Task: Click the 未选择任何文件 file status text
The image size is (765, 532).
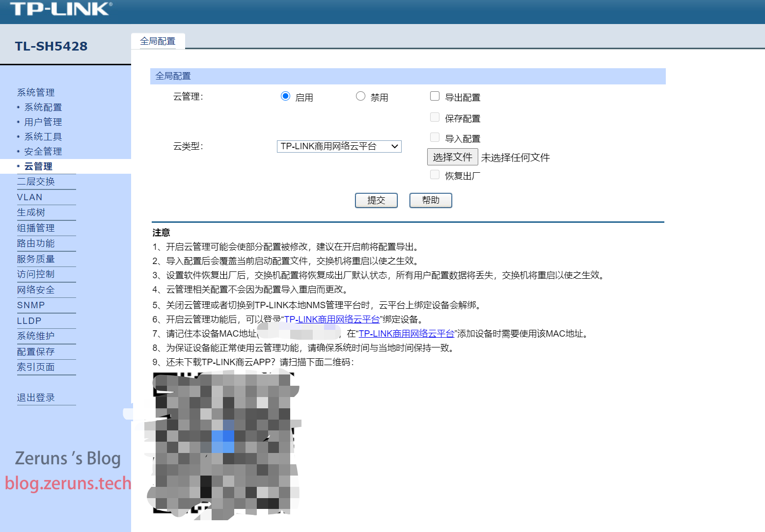Action: click(x=516, y=158)
